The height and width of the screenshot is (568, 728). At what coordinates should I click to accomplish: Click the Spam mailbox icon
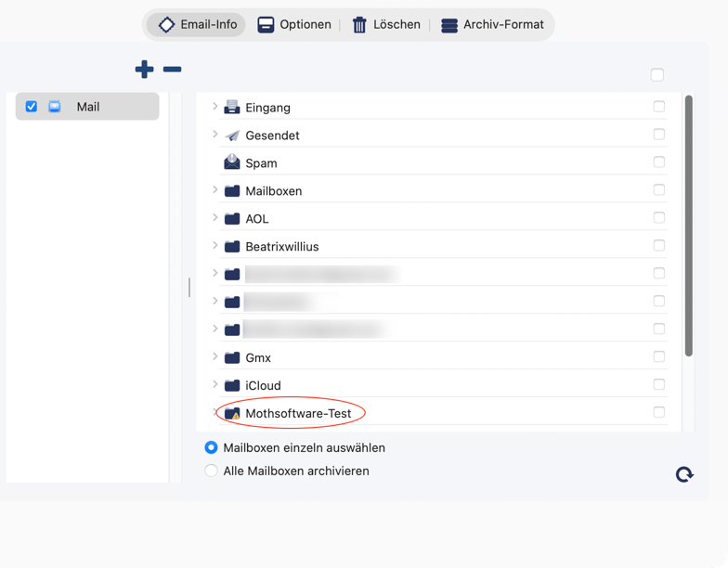pos(232,162)
